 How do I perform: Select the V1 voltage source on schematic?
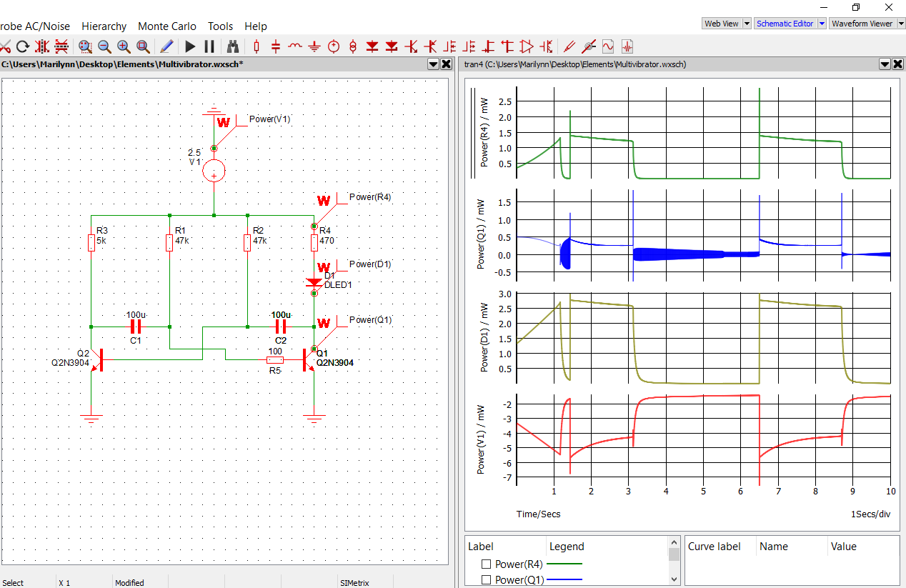pos(214,171)
